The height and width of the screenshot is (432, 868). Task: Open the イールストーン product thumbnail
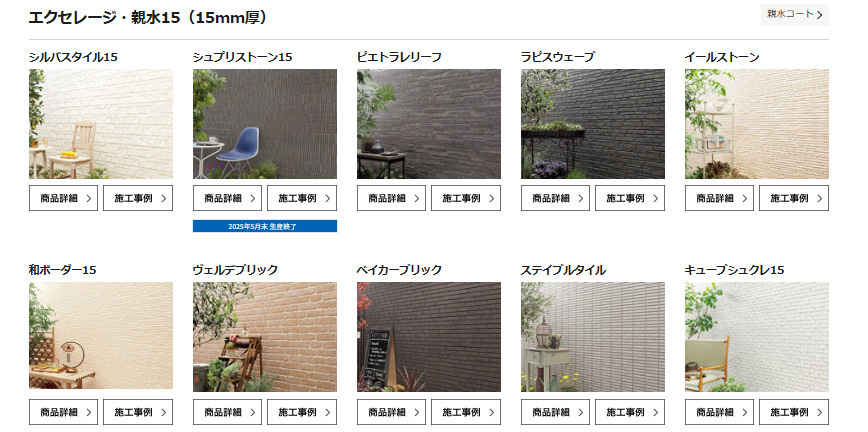pos(757,124)
